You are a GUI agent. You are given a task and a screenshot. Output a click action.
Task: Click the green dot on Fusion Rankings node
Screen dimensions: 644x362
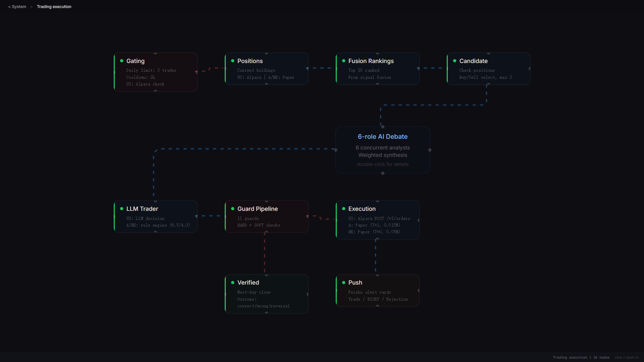point(344,61)
